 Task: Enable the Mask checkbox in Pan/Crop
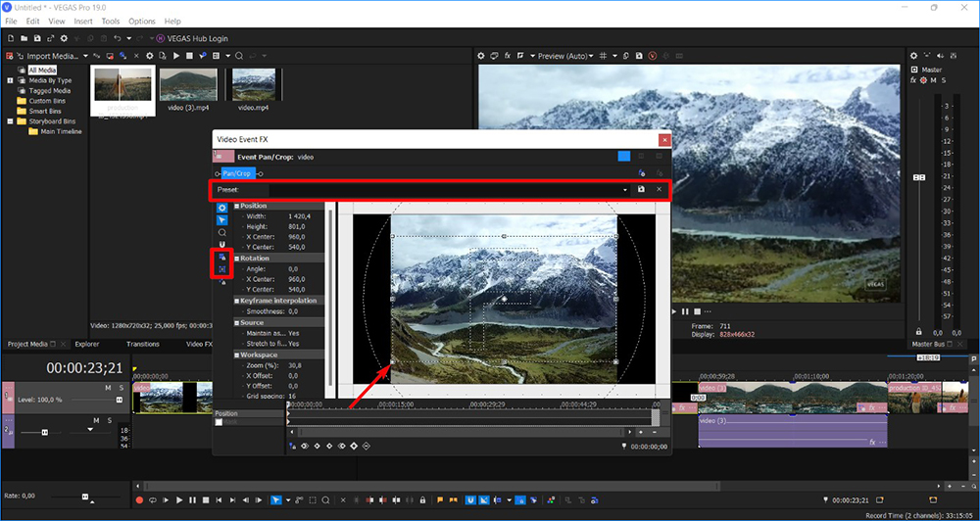click(x=220, y=422)
